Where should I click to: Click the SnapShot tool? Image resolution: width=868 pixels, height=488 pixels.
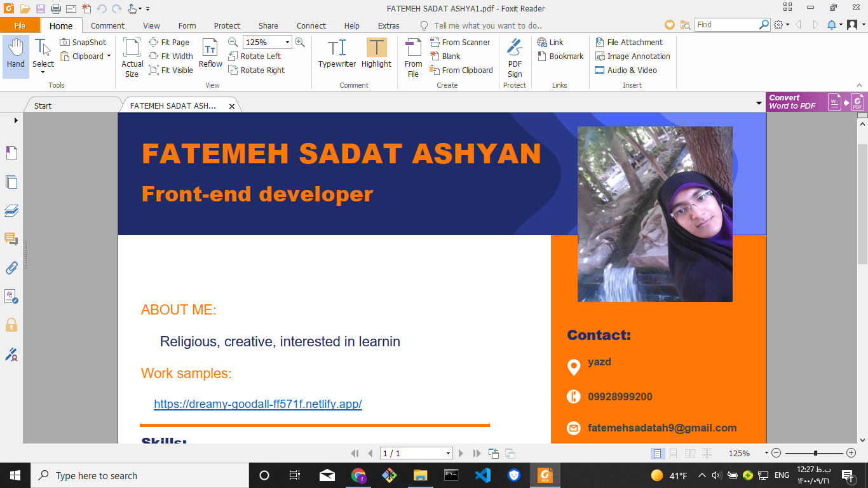click(83, 42)
